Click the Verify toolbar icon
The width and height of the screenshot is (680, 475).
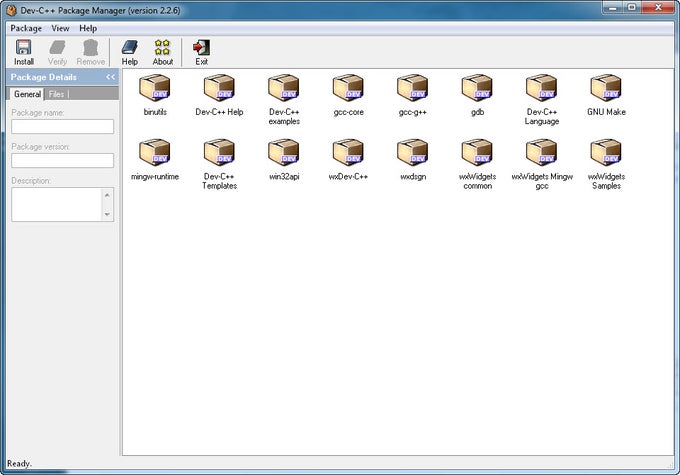pos(57,52)
